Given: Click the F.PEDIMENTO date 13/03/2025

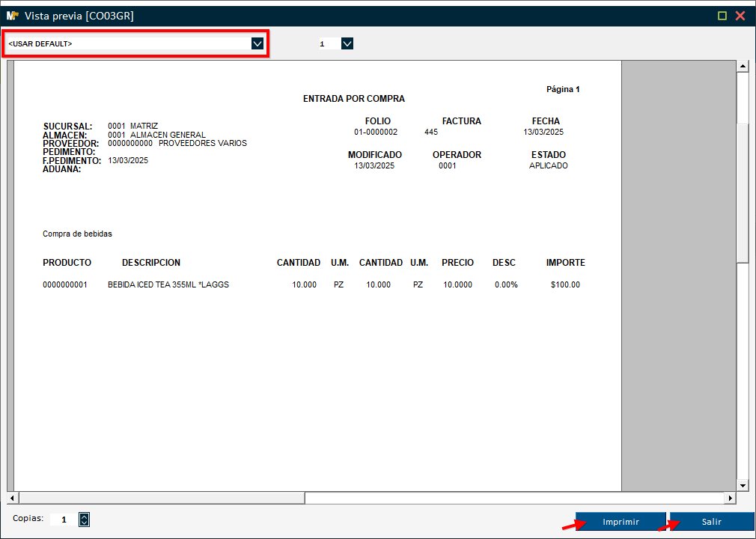Looking at the screenshot, I should pyautogui.click(x=128, y=160).
